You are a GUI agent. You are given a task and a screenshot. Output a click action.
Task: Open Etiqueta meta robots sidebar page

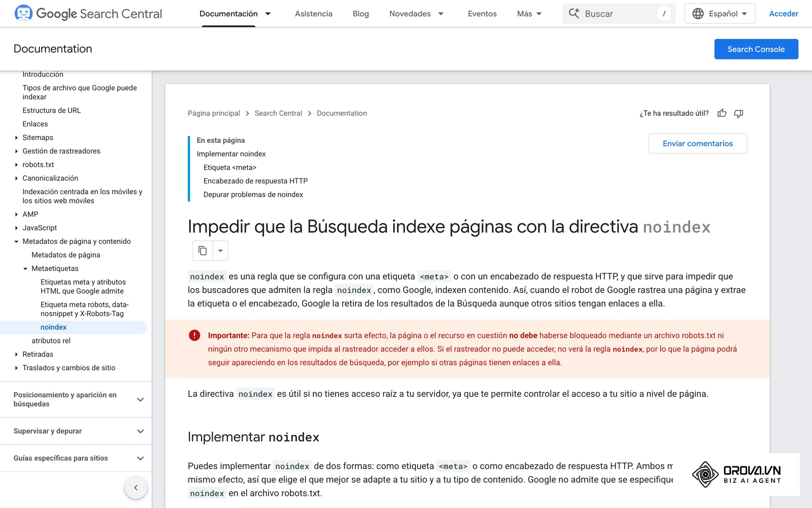[x=85, y=309]
